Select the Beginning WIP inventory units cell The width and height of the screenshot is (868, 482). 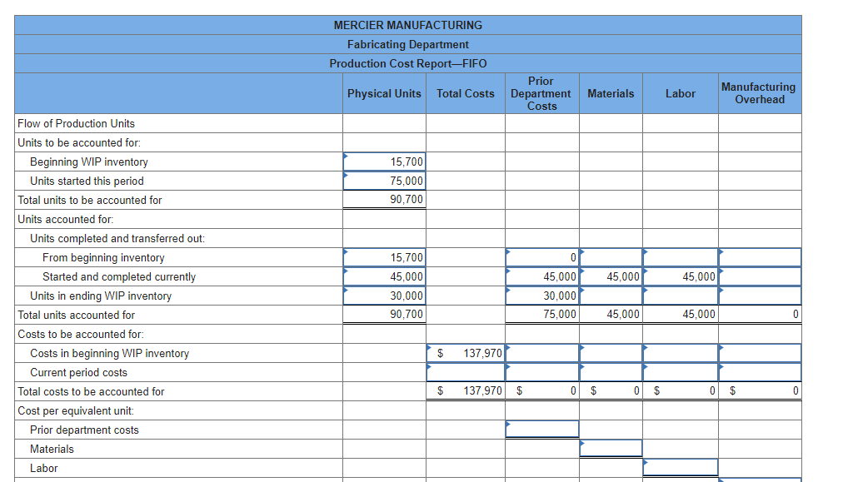click(x=384, y=161)
